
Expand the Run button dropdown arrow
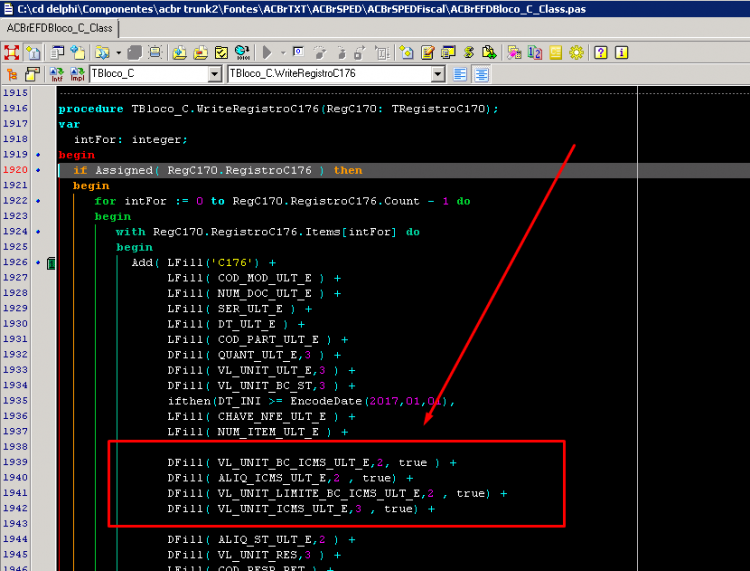click(283, 53)
